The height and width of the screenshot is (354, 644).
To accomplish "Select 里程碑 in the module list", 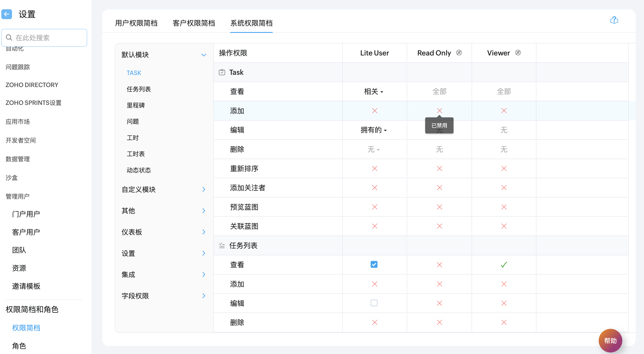I will (x=136, y=105).
